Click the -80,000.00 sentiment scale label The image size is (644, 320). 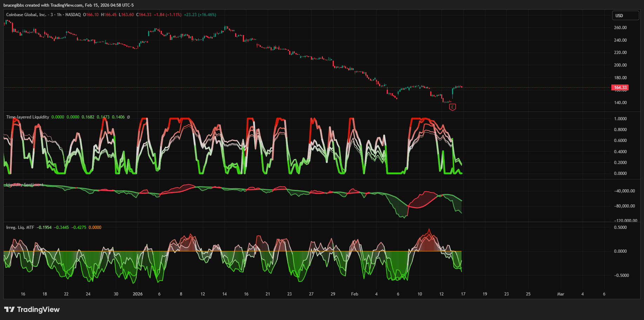tap(624, 206)
